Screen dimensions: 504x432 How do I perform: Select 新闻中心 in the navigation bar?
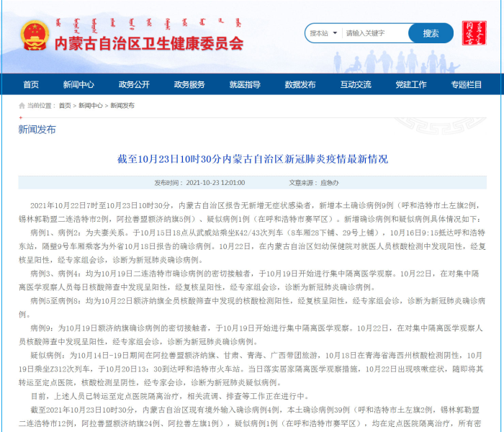point(78,84)
